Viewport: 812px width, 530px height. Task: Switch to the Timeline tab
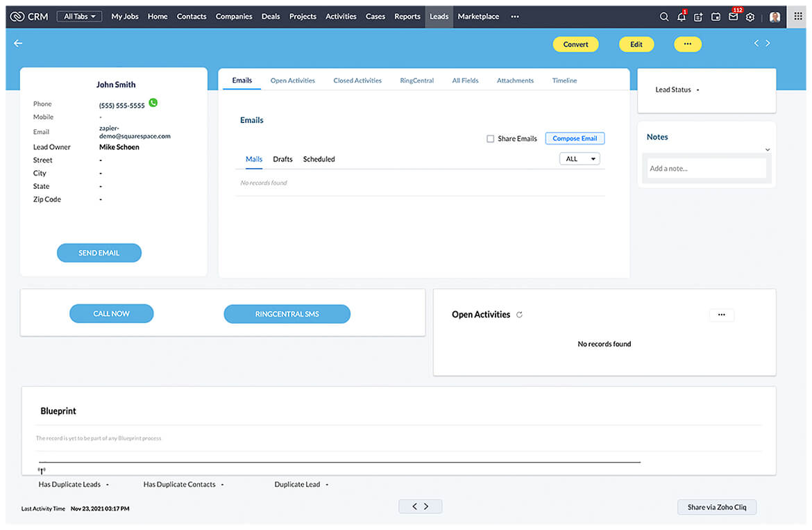point(564,81)
